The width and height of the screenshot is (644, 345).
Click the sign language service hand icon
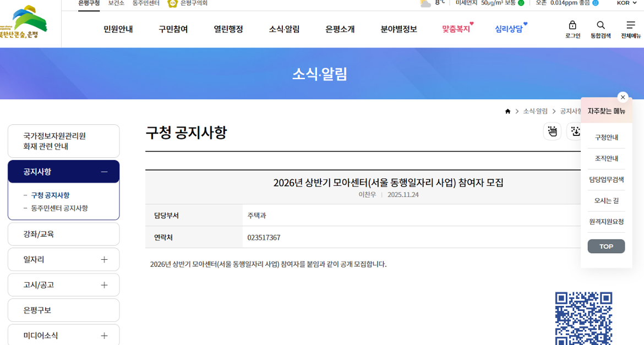coord(553,131)
